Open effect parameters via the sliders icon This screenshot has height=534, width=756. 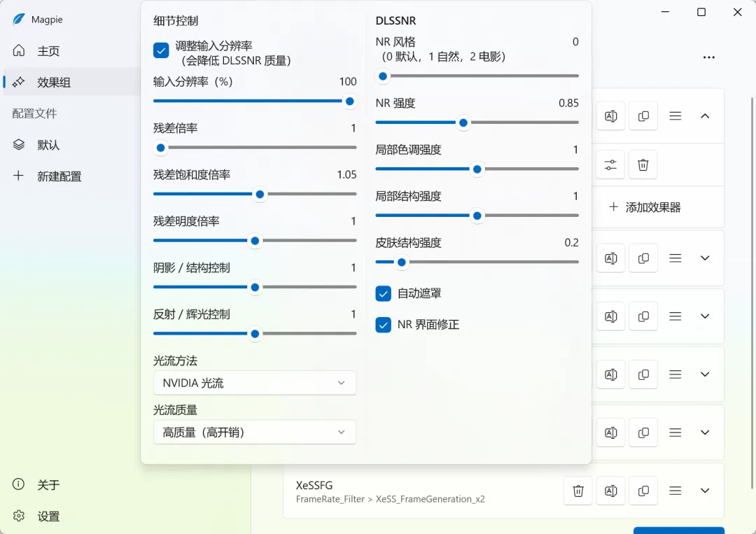(x=611, y=165)
